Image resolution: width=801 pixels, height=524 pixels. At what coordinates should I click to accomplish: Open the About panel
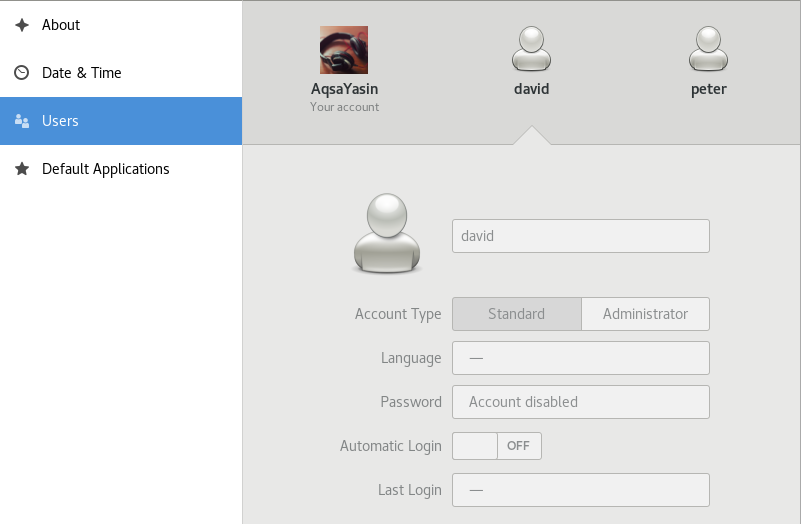(61, 25)
